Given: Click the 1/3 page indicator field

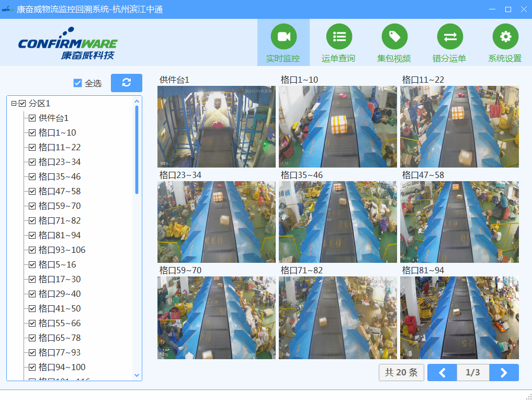Looking at the screenshot, I should coord(473,372).
